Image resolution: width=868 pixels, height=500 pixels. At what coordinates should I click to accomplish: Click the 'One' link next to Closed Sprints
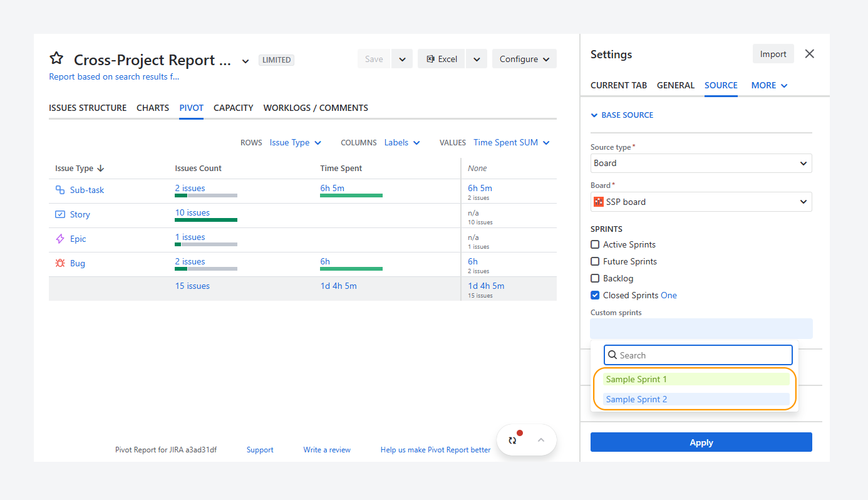tap(669, 295)
